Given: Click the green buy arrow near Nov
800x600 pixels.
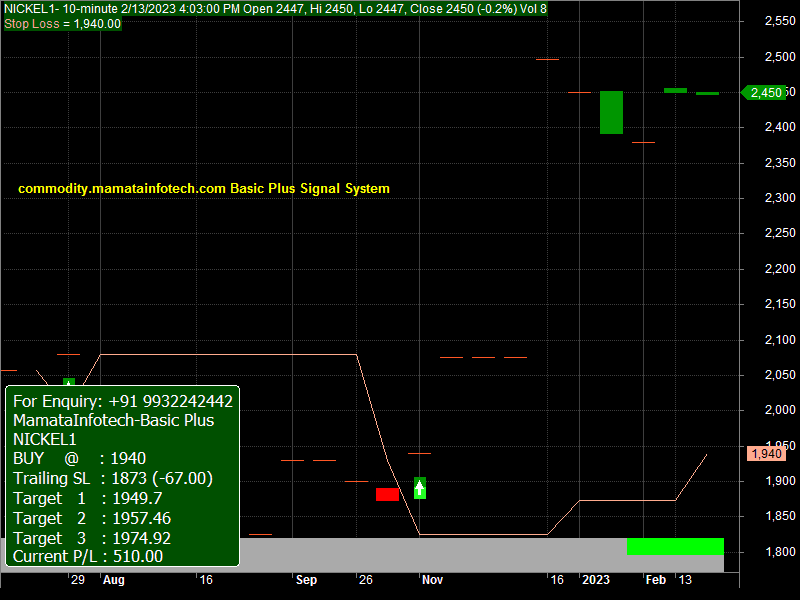Looking at the screenshot, I should (419, 488).
